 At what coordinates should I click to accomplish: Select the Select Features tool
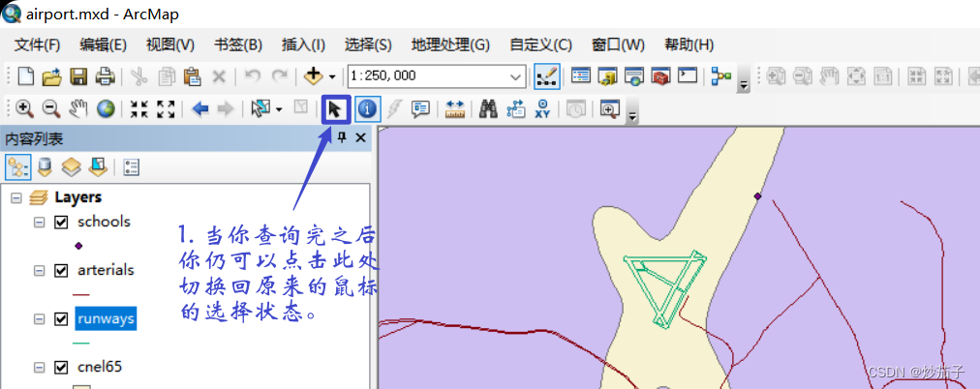[260, 109]
